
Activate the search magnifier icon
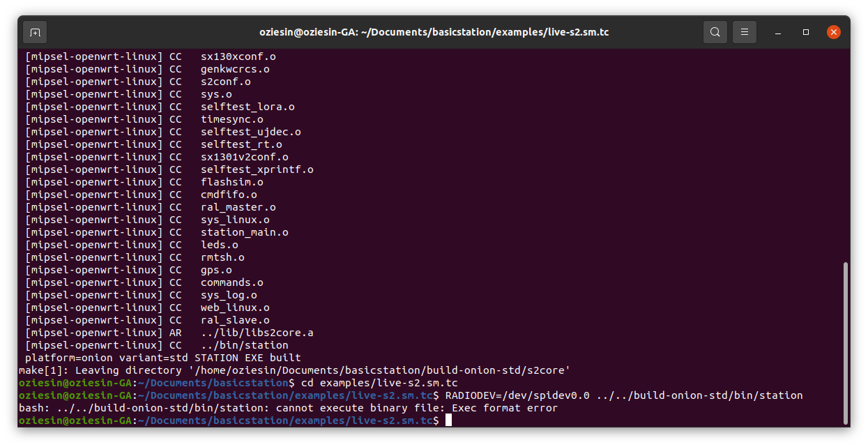(x=715, y=31)
